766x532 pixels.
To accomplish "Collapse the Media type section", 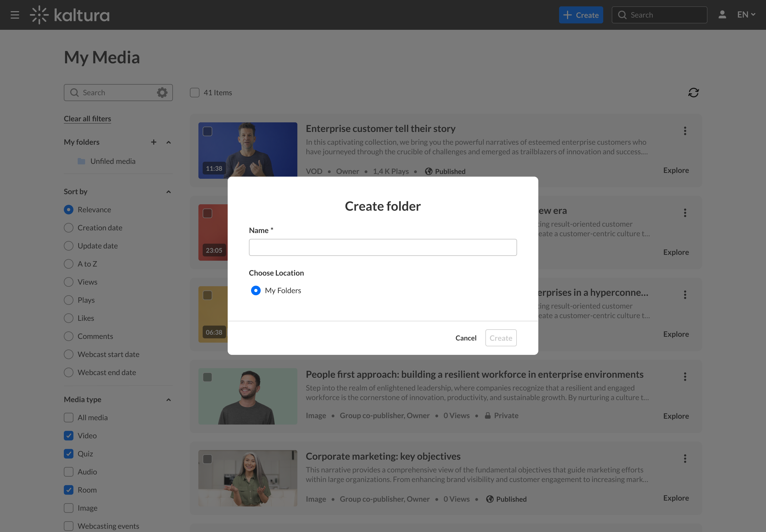I will click(x=169, y=400).
